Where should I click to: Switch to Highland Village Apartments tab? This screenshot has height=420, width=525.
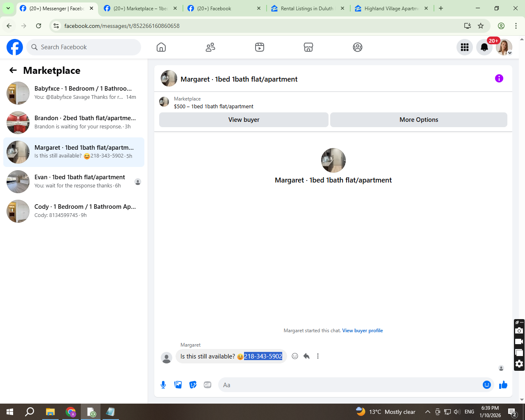coord(392,8)
